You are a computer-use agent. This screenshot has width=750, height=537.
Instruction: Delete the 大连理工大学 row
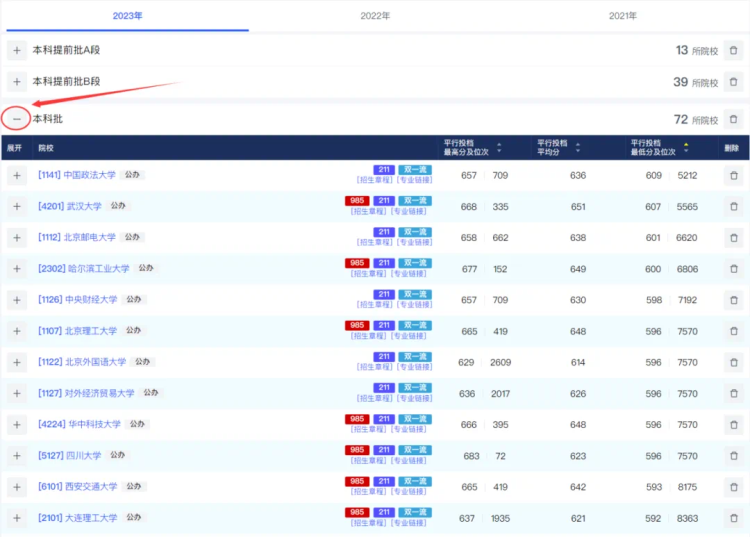734,518
